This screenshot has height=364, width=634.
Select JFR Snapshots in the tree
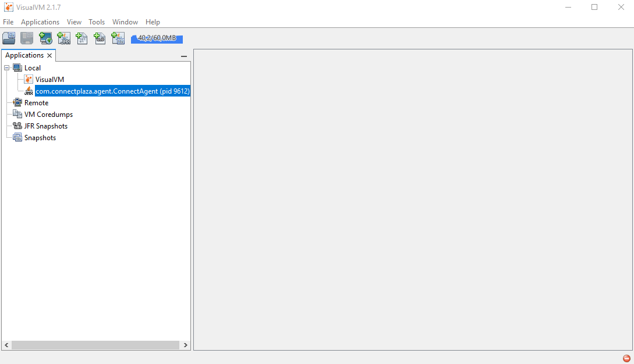click(x=45, y=126)
